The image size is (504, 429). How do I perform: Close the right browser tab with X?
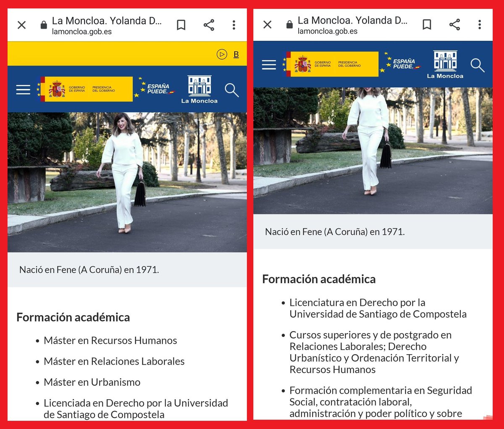pos(268,25)
